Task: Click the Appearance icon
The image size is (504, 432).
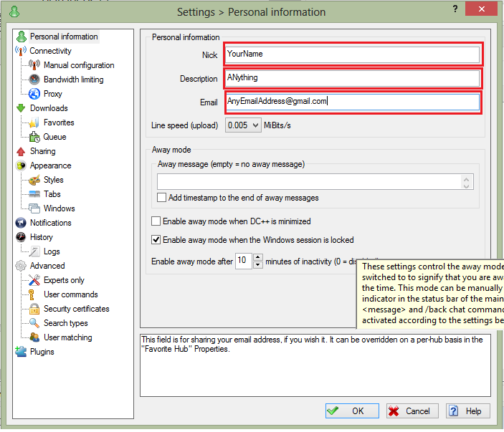Action: [21, 165]
